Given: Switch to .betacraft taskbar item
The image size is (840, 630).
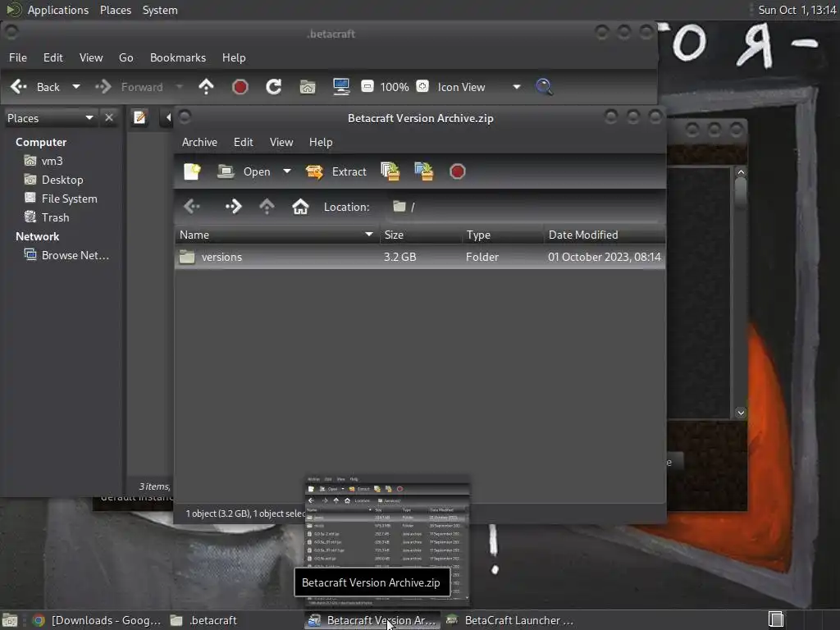Looking at the screenshot, I should (x=203, y=620).
